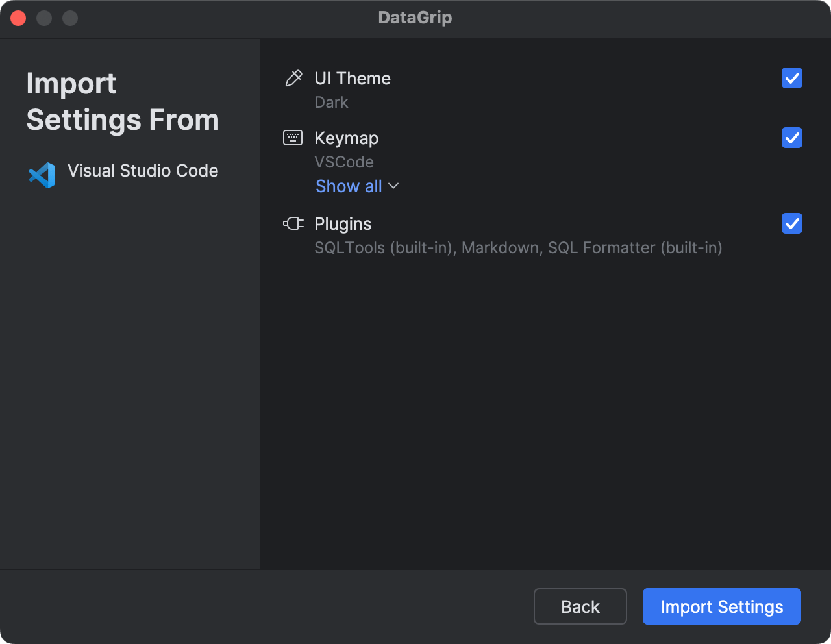The width and height of the screenshot is (831, 644).
Task: Click the Visual Studio Code logo
Action: pyautogui.click(x=41, y=174)
